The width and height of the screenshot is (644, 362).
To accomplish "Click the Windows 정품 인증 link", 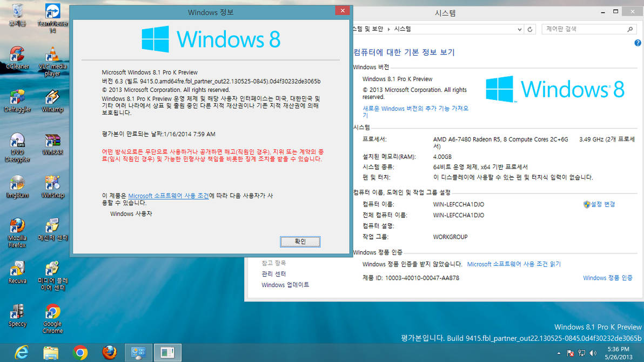I will coord(607,278).
